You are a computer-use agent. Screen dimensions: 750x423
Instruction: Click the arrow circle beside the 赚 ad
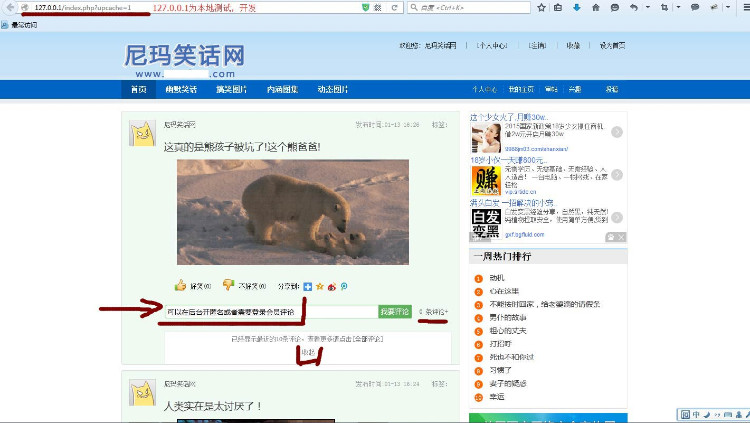click(617, 175)
